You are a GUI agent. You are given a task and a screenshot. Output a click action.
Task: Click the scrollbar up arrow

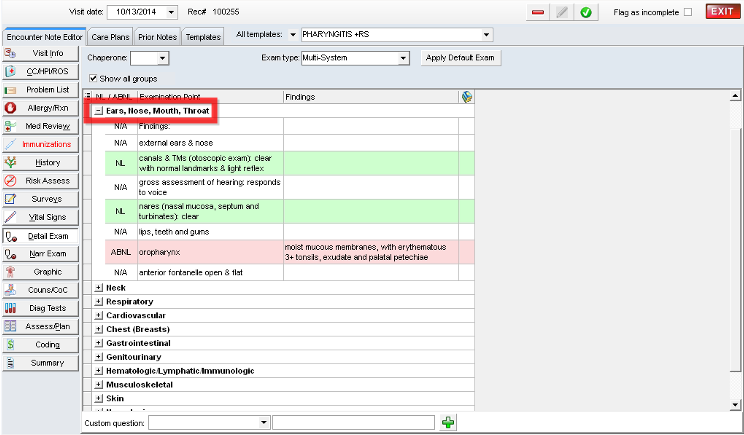735,96
